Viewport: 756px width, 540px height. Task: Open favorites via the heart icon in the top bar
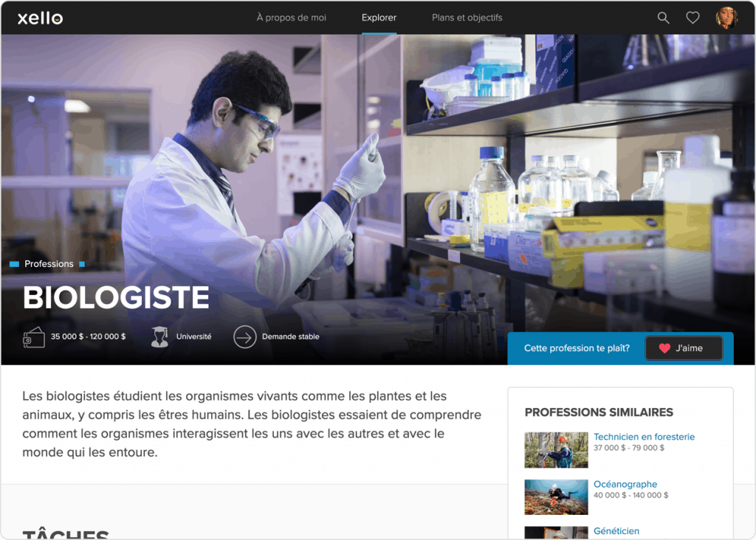click(x=693, y=18)
